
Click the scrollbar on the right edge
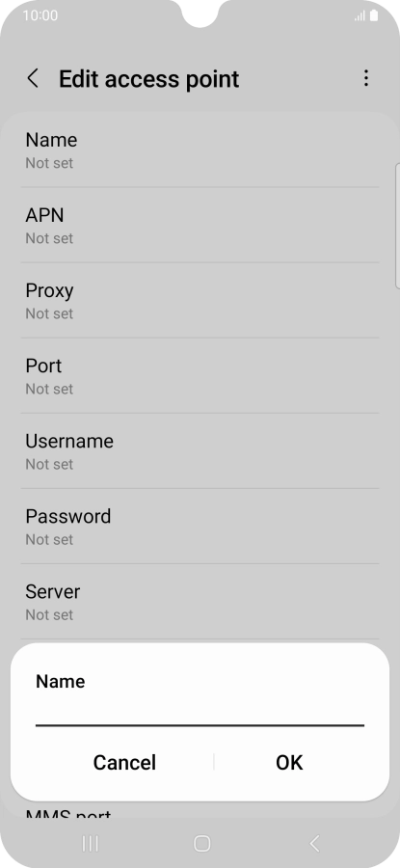397,226
